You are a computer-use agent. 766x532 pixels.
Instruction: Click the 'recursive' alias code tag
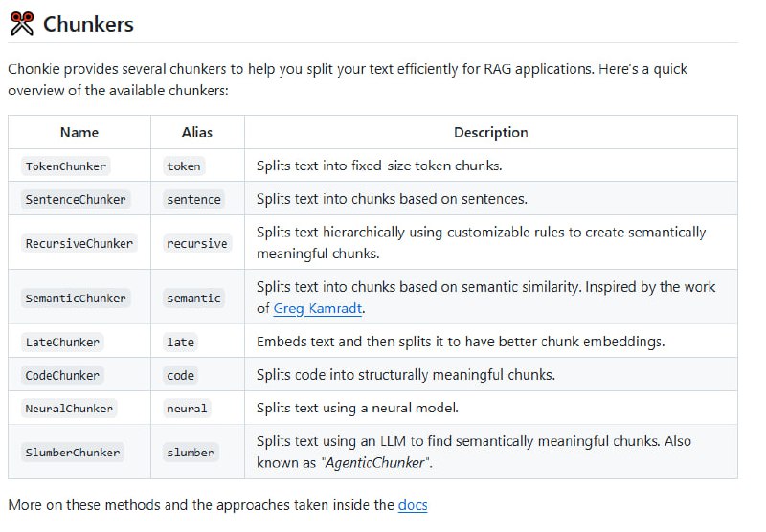click(196, 243)
